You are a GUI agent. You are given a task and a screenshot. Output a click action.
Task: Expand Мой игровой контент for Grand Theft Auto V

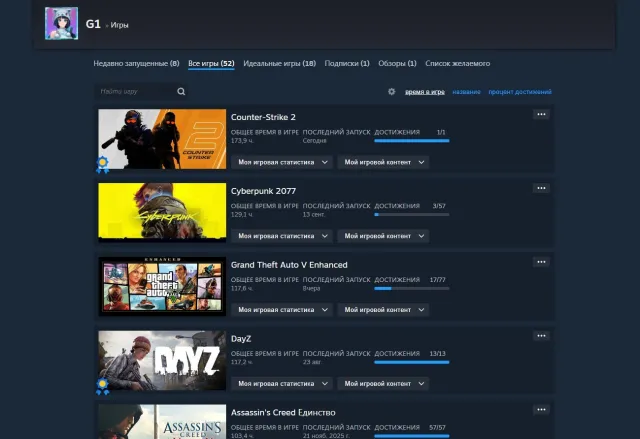coord(383,310)
